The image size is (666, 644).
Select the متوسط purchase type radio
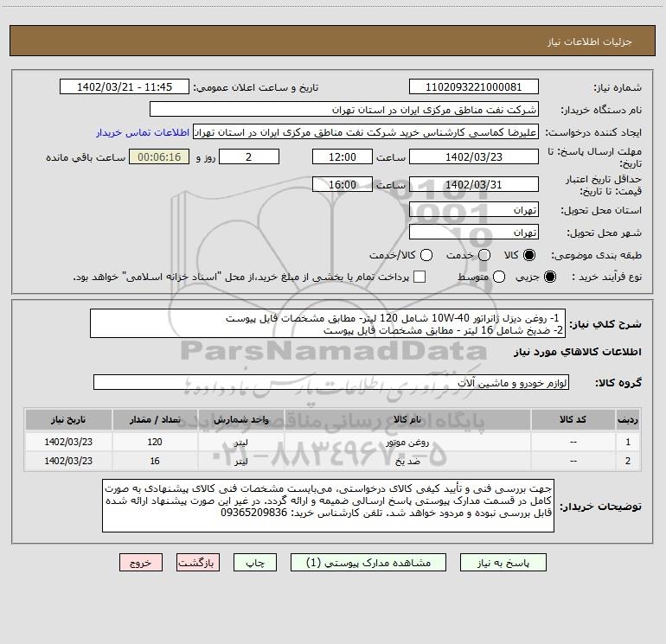click(499, 277)
